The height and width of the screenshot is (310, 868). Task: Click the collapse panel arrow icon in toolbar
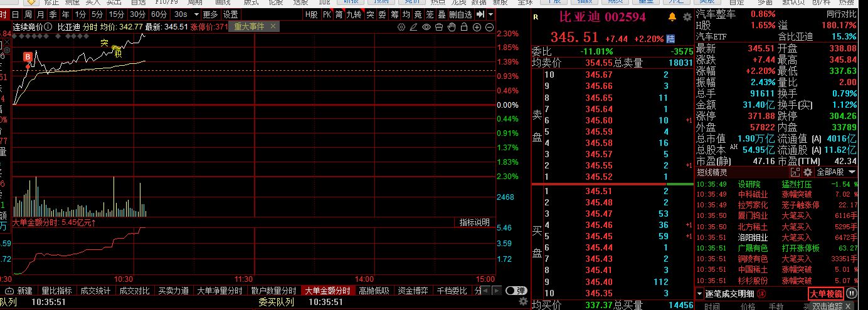pyautogui.click(x=480, y=14)
